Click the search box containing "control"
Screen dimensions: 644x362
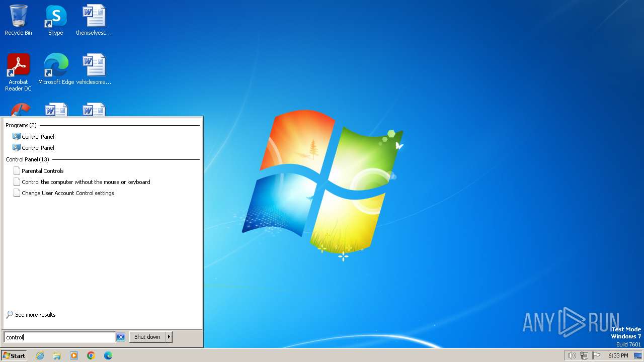point(60,337)
